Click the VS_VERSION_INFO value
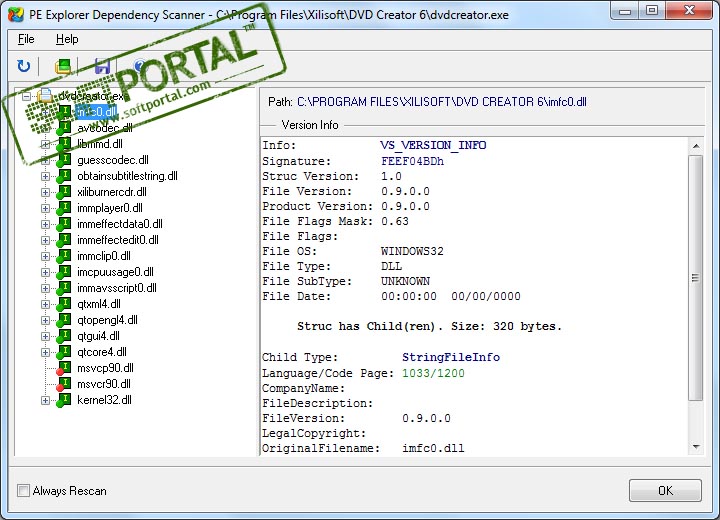720x520 pixels. [433, 146]
